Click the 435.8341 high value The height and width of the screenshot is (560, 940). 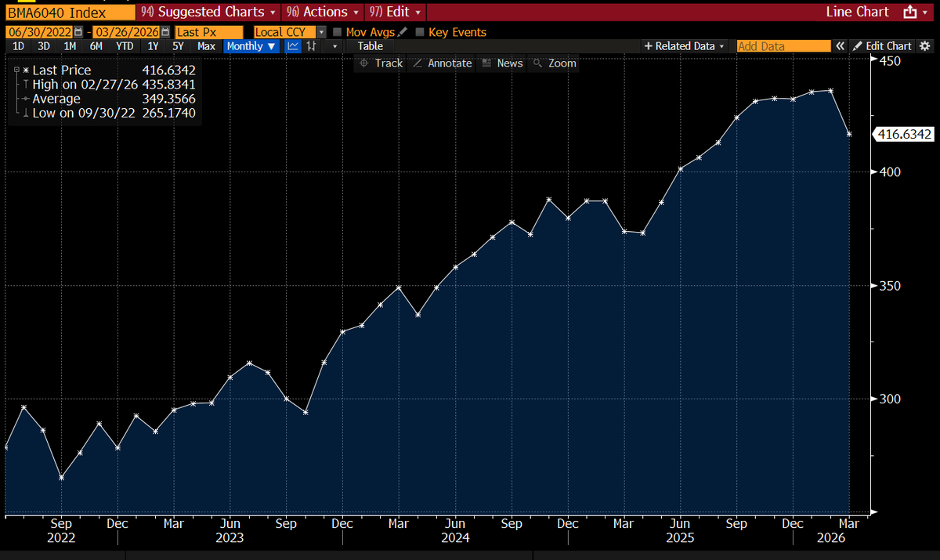(x=168, y=85)
